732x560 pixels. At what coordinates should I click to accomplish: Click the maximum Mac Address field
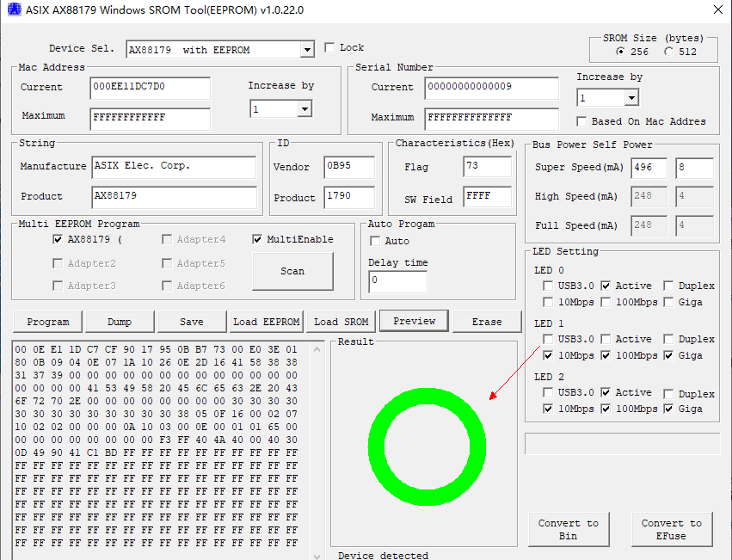(150, 119)
